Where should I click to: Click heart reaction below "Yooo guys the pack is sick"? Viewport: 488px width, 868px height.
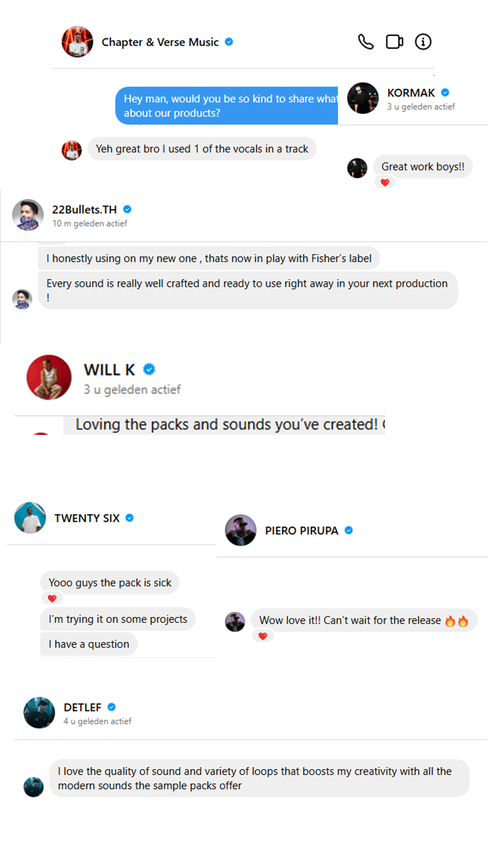52,599
